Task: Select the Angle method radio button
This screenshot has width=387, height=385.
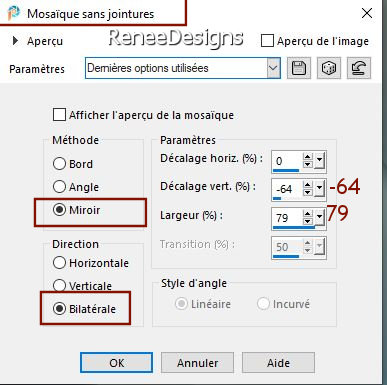Action: [x=59, y=187]
